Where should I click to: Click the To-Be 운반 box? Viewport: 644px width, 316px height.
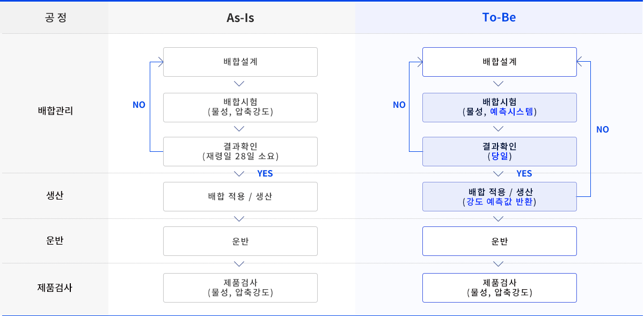pyautogui.click(x=500, y=241)
